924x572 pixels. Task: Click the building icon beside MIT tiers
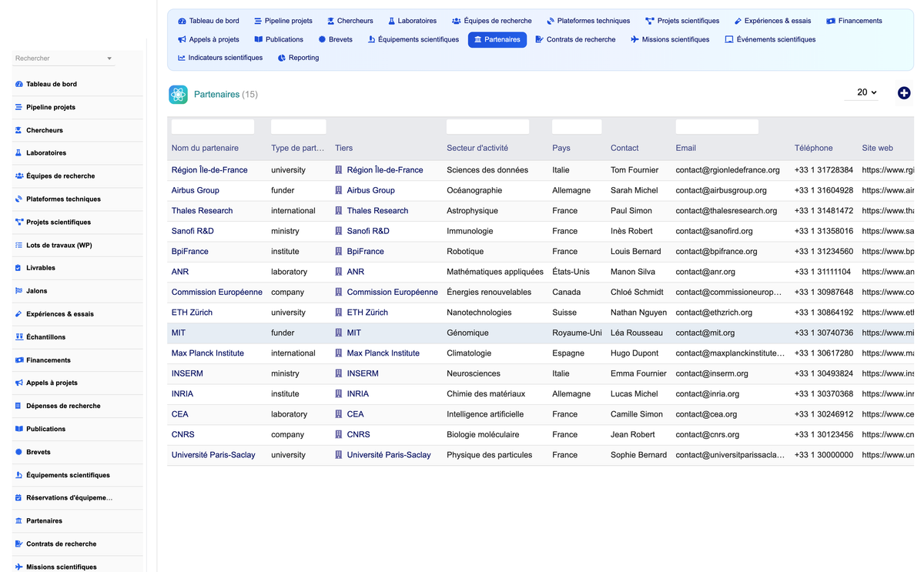point(339,333)
